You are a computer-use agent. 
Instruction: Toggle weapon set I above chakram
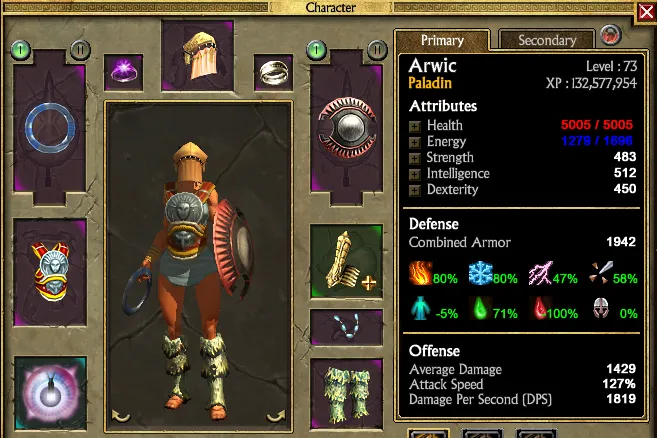21,50
